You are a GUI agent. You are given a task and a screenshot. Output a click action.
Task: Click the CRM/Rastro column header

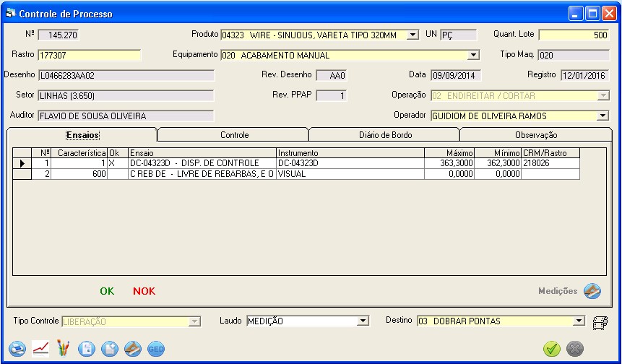(x=550, y=153)
